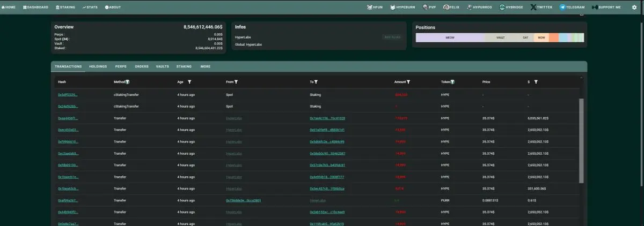
Task: Filter transactions by Method column
Action: [127, 82]
